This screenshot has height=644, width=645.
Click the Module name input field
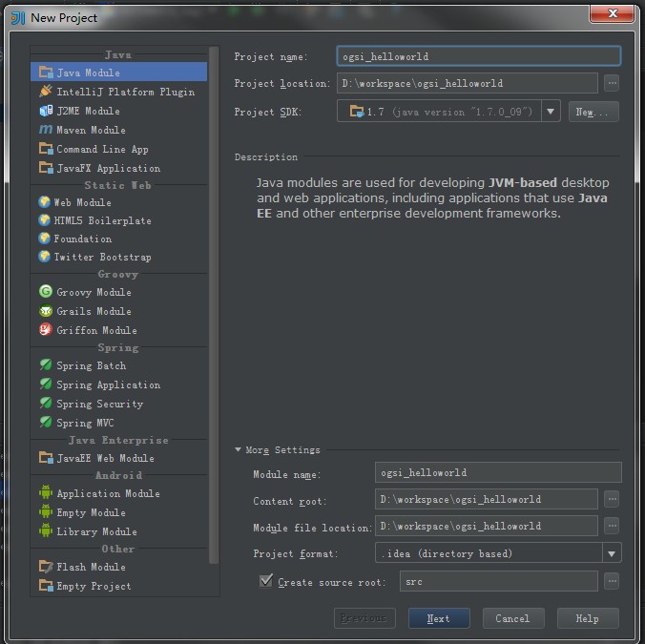(498, 472)
